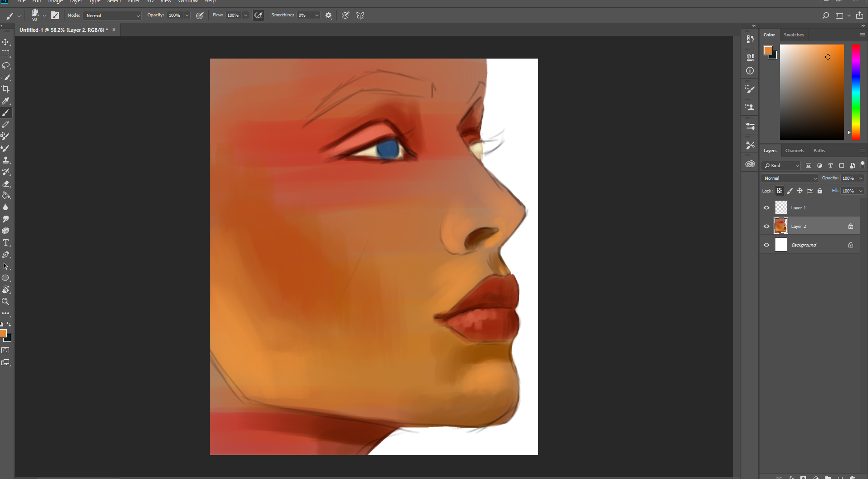This screenshot has height=479, width=868.
Task: Open the Paths tab
Action: pos(819,151)
